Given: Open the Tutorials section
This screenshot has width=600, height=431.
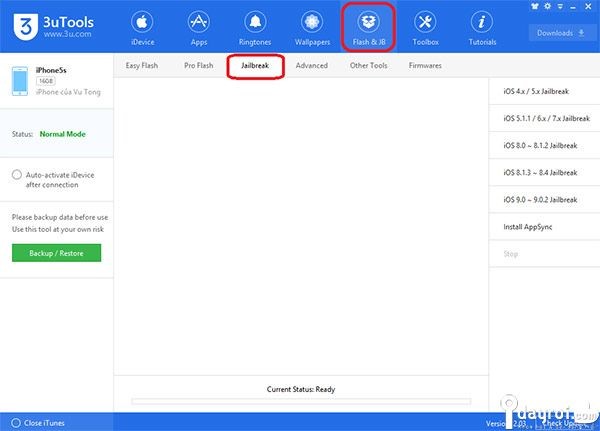Looking at the screenshot, I should pos(481,28).
